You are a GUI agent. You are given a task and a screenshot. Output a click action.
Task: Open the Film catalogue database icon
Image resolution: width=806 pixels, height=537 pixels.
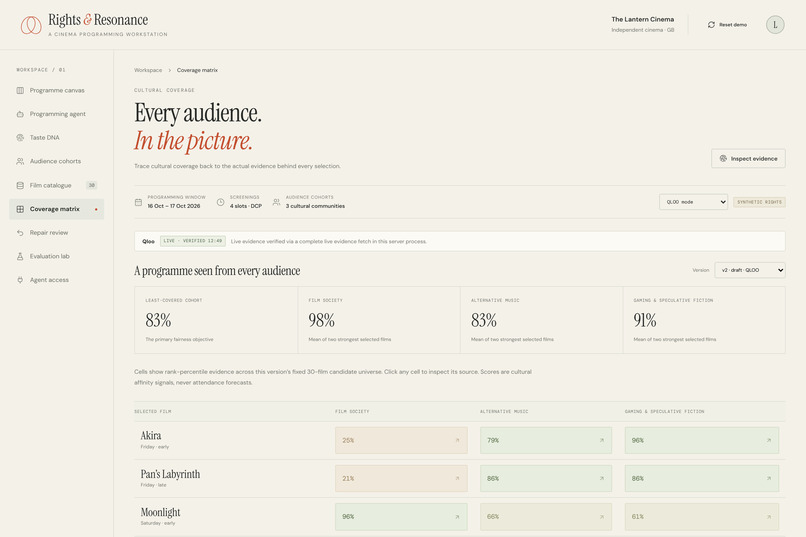click(20, 186)
